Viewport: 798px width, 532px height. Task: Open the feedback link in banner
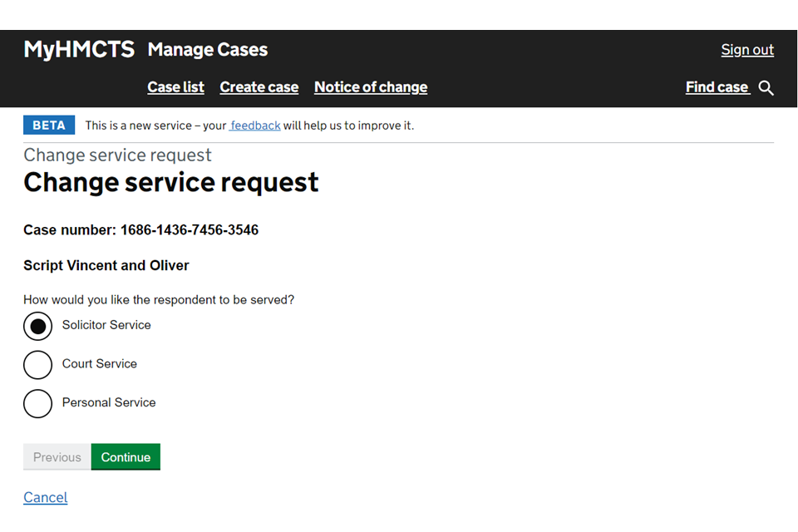pos(255,126)
